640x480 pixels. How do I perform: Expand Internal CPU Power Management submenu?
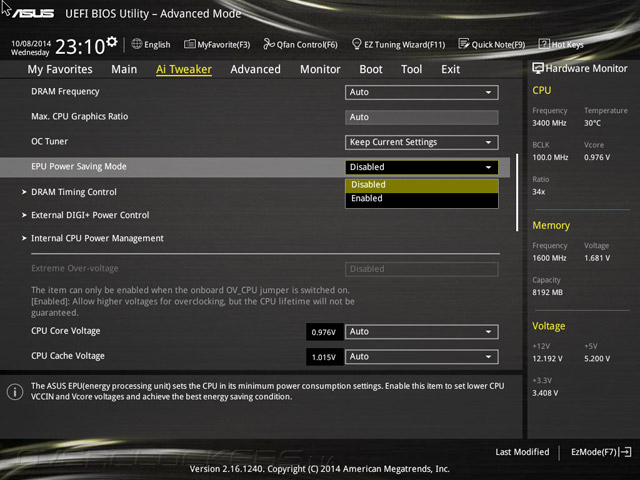[x=97, y=238]
